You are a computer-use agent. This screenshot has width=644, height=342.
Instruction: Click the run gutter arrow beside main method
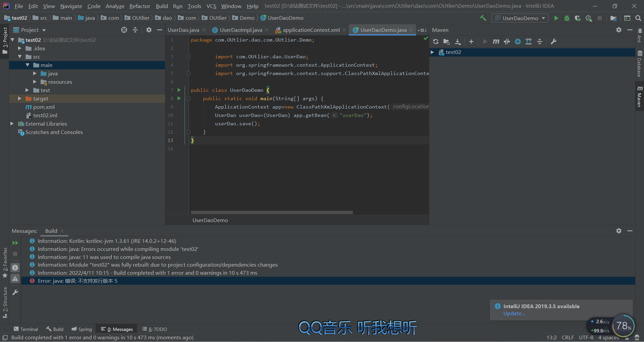179,98
